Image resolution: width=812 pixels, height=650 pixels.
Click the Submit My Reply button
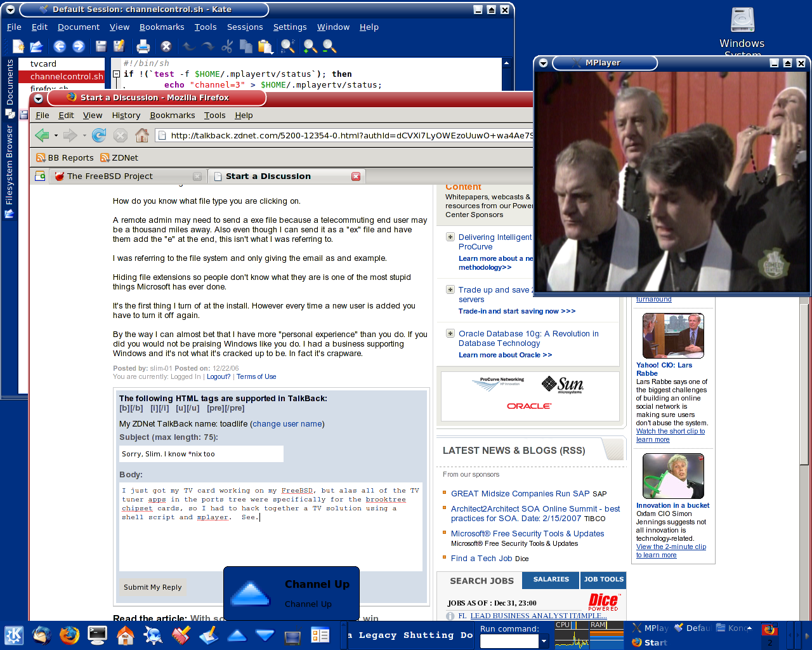coord(152,587)
